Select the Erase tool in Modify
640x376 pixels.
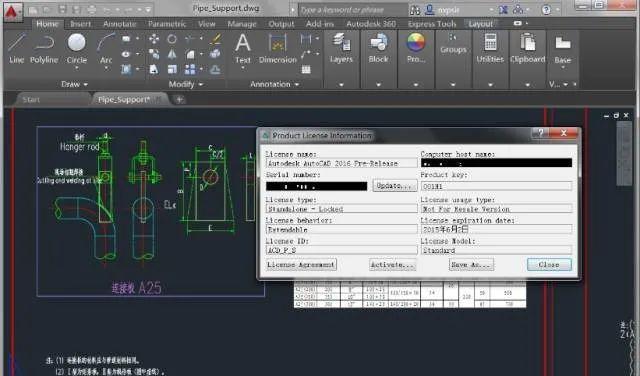216,39
